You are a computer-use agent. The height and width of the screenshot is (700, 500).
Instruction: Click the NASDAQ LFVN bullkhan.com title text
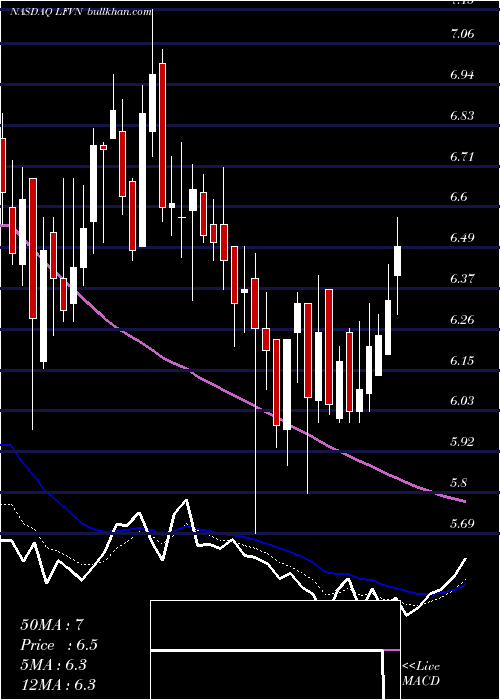pos(81,12)
